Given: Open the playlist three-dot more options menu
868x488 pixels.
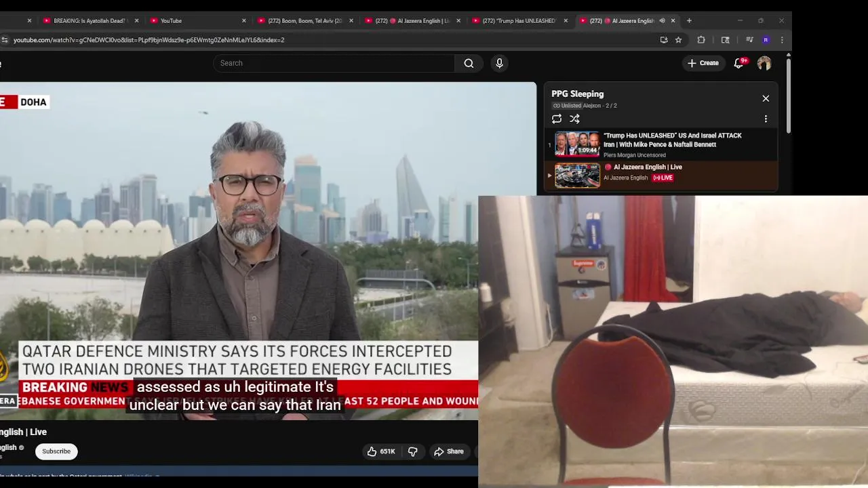Looking at the screenshot, I should (766, 119).
